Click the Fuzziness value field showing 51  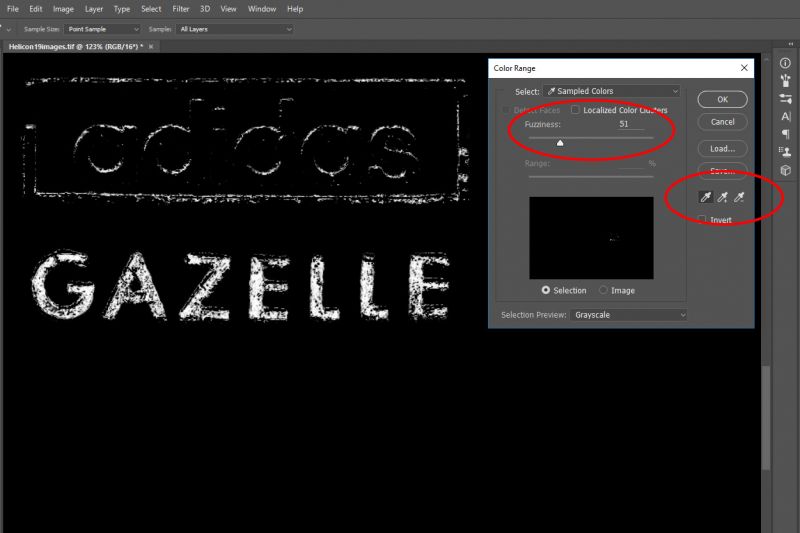pos(630,124)
